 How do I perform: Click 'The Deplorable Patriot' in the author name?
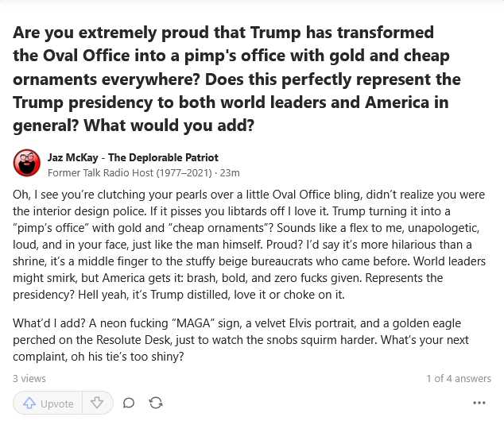[163, 157]
